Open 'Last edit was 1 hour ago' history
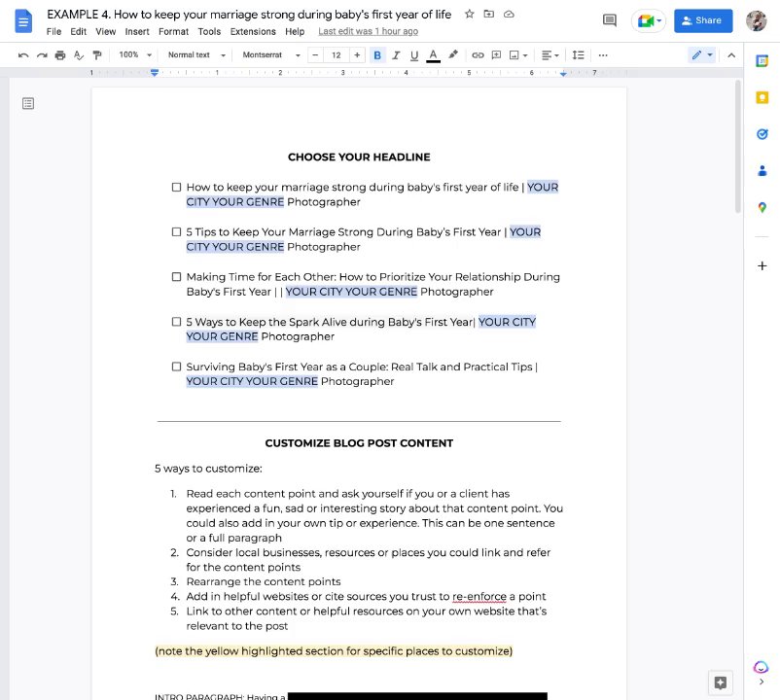The image size is (780, 700). [368, 32]
